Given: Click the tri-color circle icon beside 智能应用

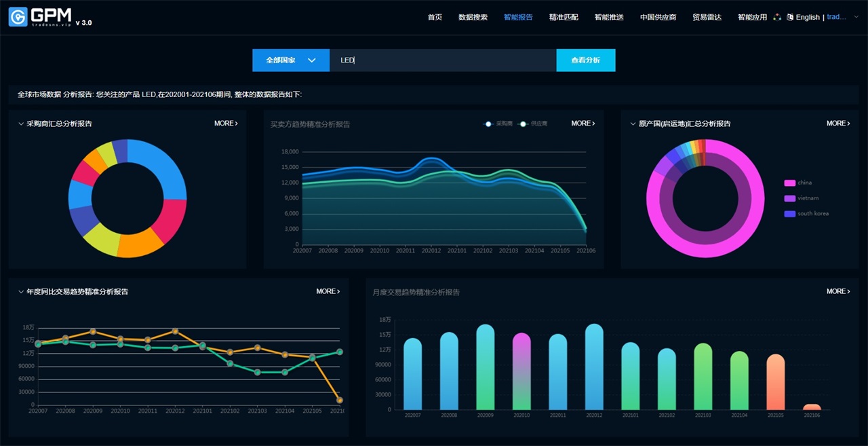Looking at the screenshot, I should (x=777, y=17).
